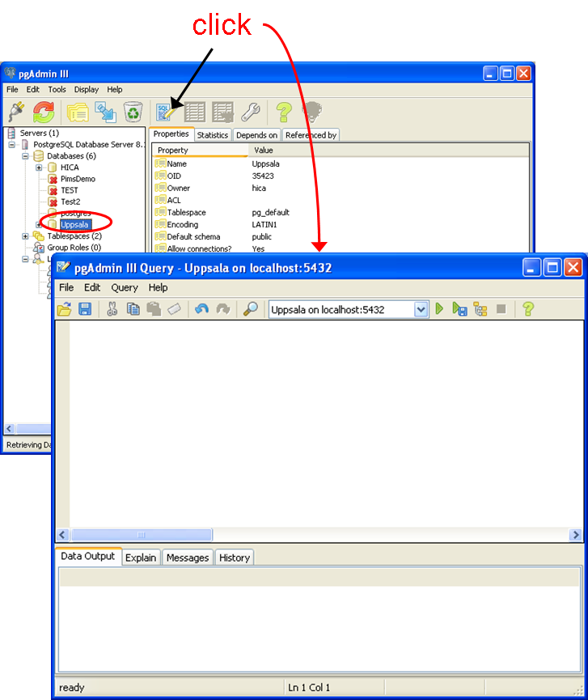588x700 pixels.
Task: Select the PimsDemo database
Action: tap(78, 179)
